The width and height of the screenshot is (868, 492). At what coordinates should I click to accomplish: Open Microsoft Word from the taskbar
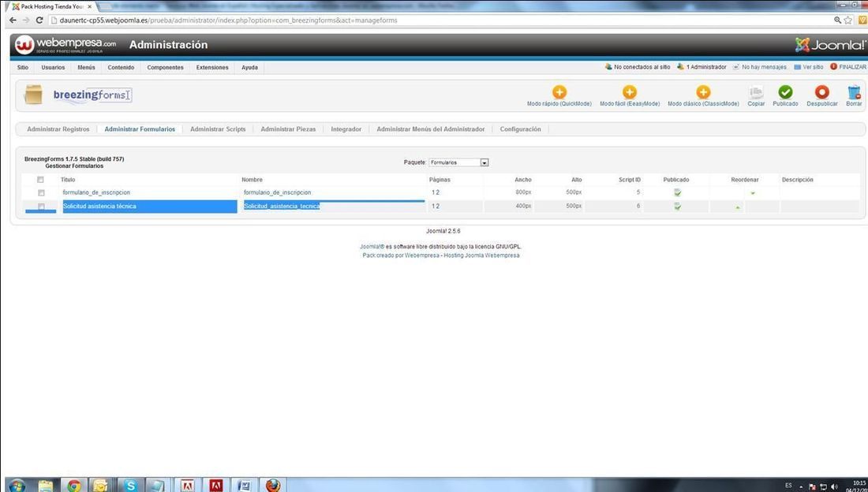(244, 486)
